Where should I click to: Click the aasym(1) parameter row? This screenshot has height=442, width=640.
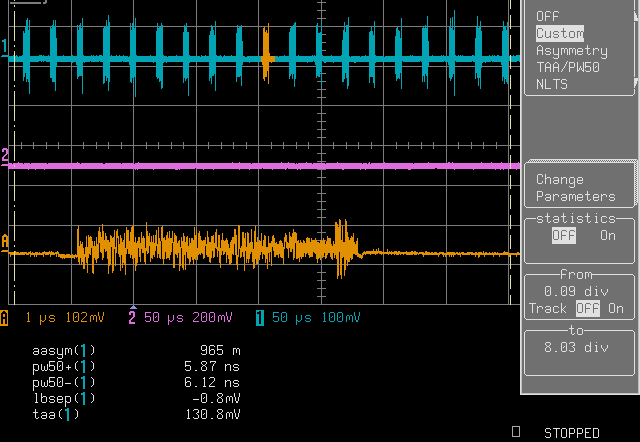pyautogui.click(x=136, y=351)
